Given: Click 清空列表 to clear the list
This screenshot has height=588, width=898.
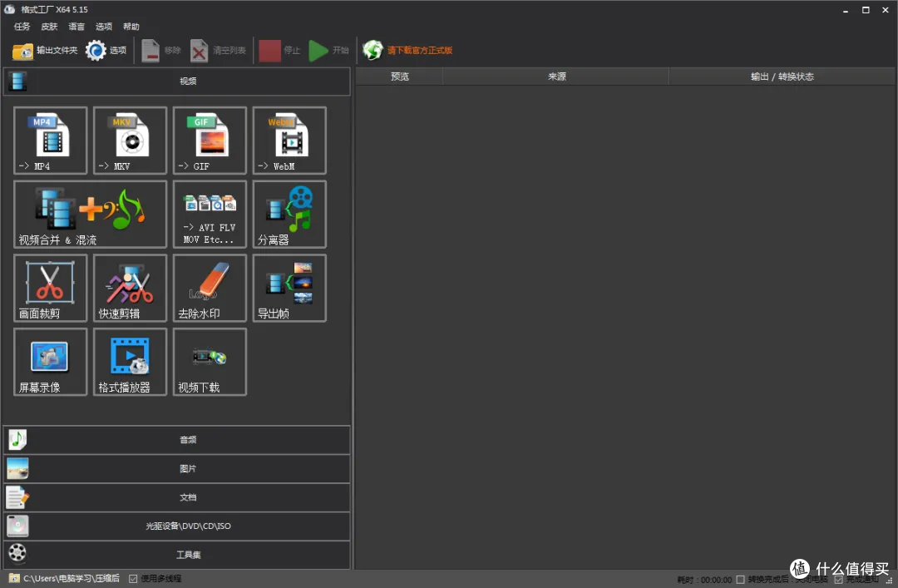Looking at the screenshot, I should pyautogui.click(x=218, y=51).
